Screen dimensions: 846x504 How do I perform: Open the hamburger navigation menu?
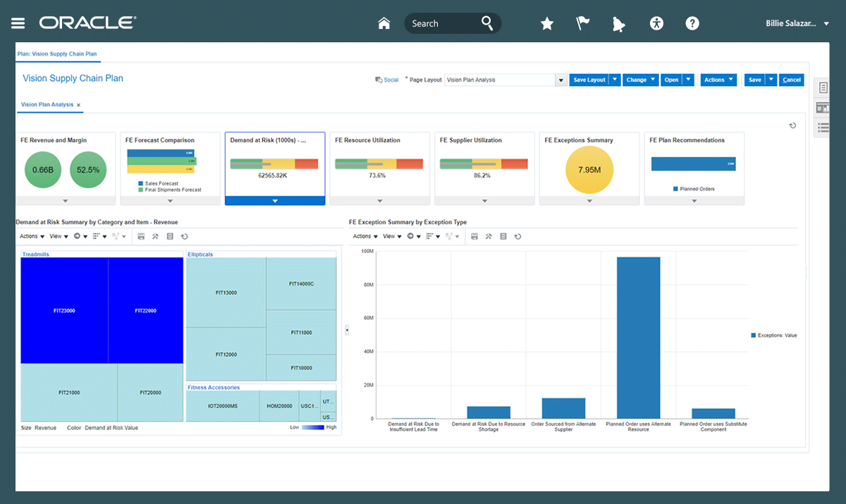(x=18, y=23)
